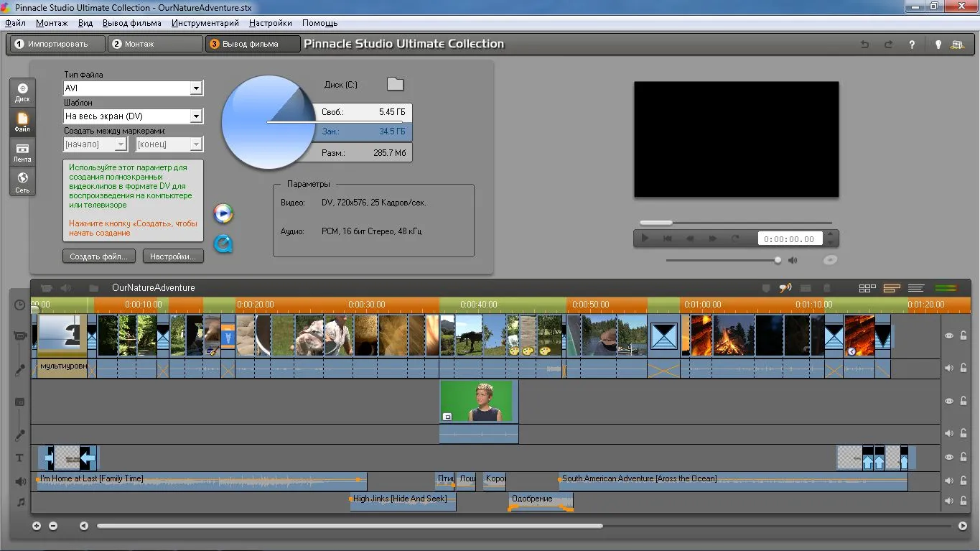Click the lightbulb tips icon
The height and width of the screenshot is (551, 980).
pos(938,45)
